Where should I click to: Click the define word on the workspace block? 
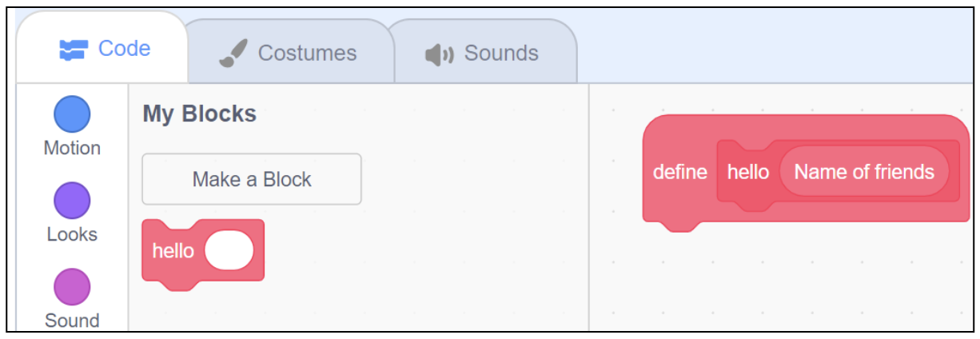679,172
